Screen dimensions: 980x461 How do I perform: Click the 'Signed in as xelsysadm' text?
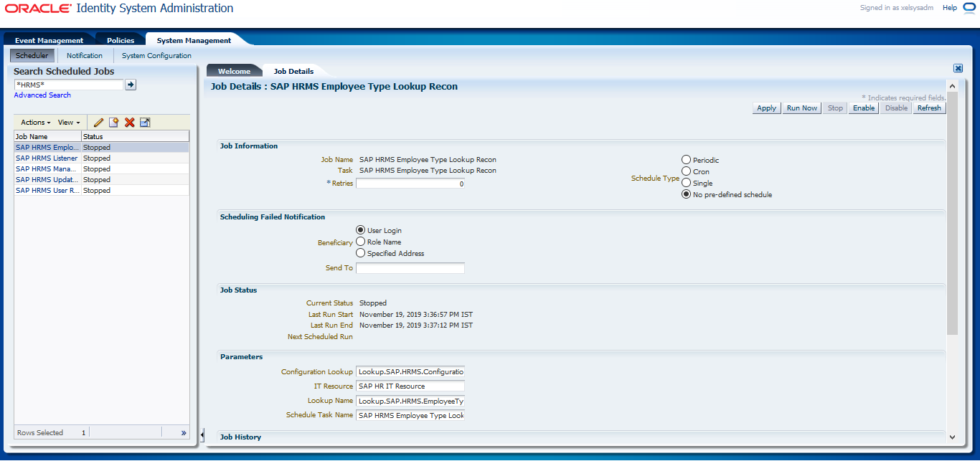click(897, 8)
